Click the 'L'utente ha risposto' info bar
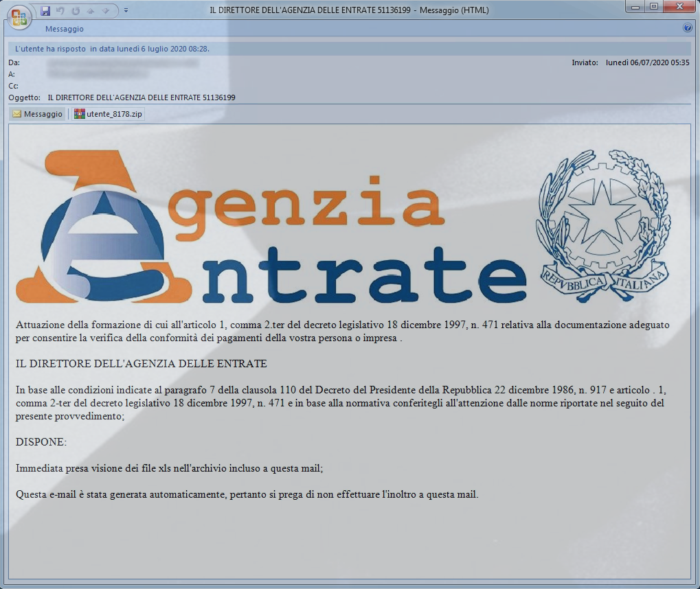The image size is (700, 589). 350,49
